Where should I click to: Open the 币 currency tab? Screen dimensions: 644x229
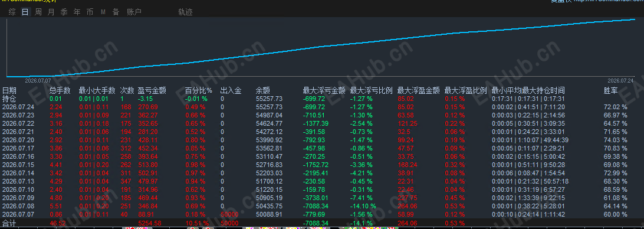pyautogui.click(x=90, y=12)
